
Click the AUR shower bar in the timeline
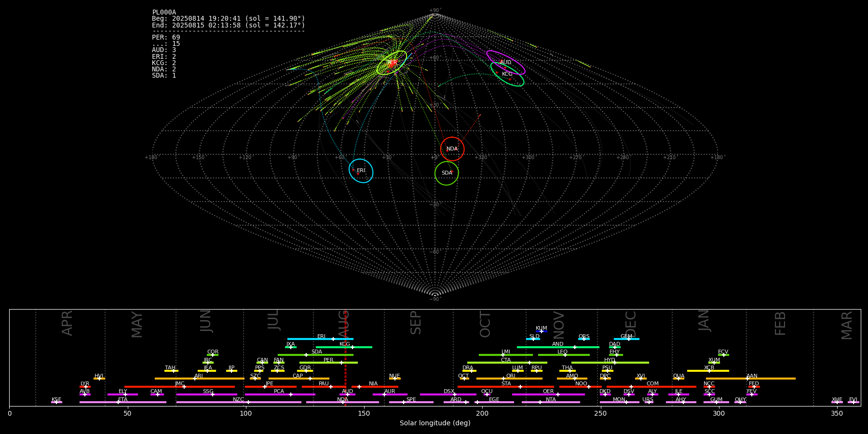tap(390, 394)
